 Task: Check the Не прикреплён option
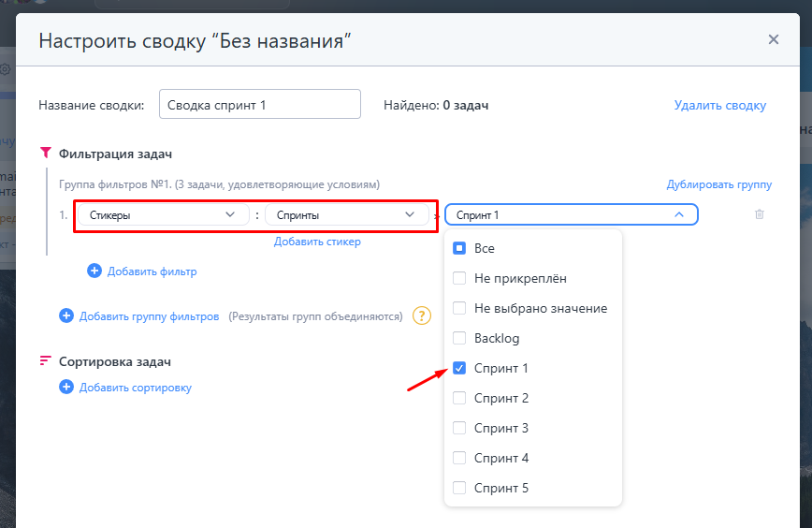[x=459, y=278]
